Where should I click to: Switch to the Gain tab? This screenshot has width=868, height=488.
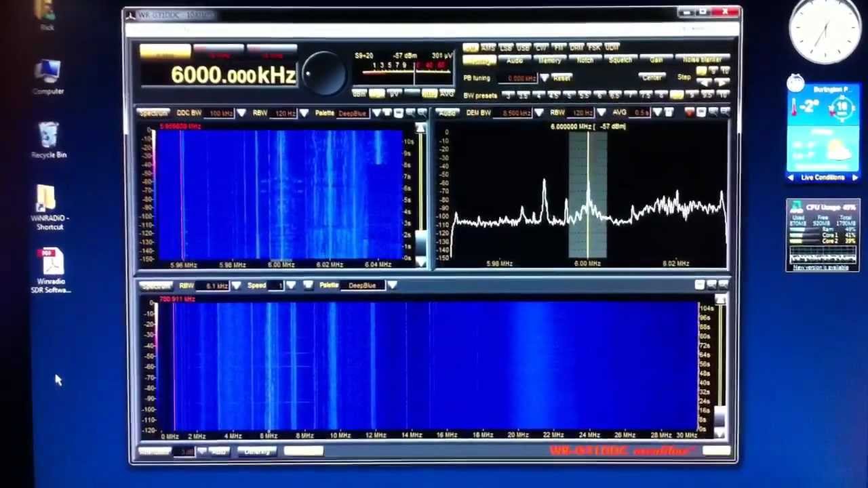tap(656, 60)
